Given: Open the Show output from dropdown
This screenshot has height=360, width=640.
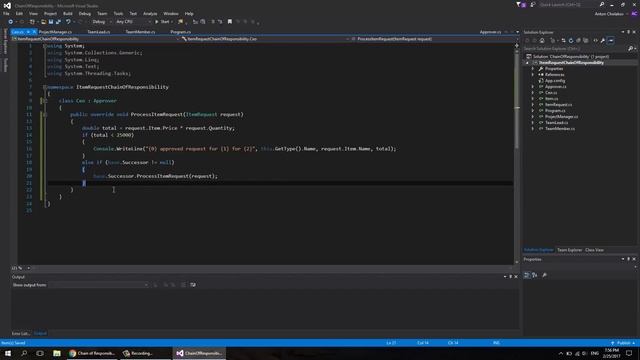Looking at the screenshot, I should click(98, 285).
